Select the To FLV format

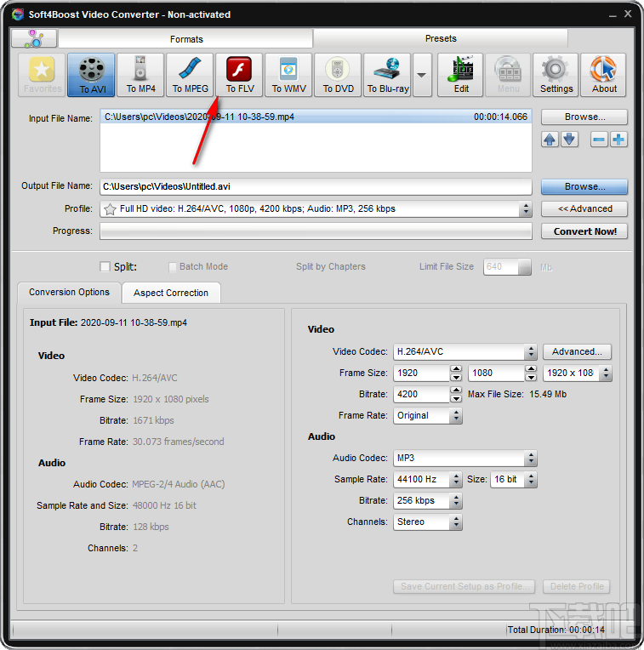point(239,75)
